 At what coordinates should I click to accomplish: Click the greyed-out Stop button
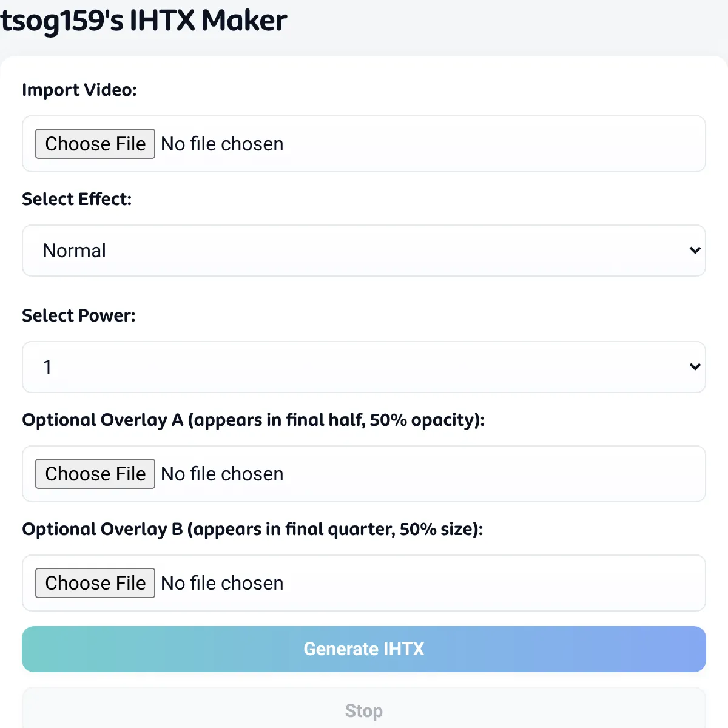364,709
